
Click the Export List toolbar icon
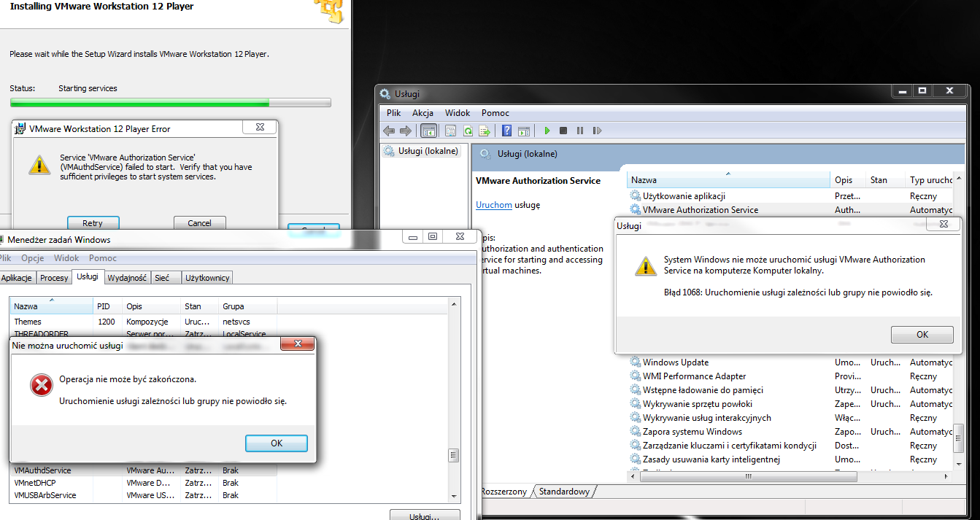pyautogui.click(x=484, y=131)
